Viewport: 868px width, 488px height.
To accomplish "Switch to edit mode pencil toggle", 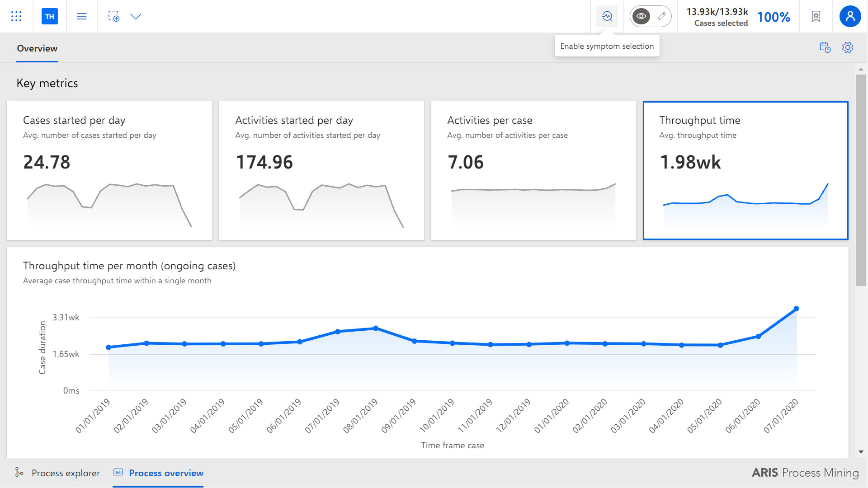I will tap(661, 16).
